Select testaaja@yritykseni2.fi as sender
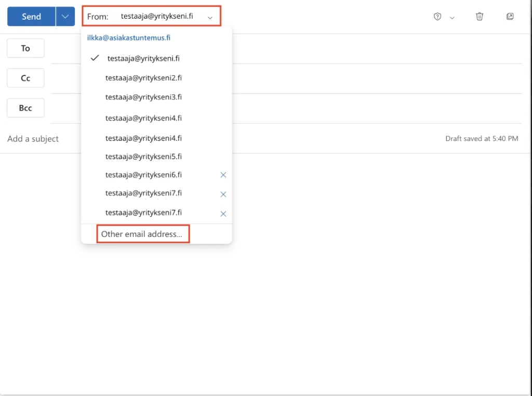532x396 pixels. 156,78
